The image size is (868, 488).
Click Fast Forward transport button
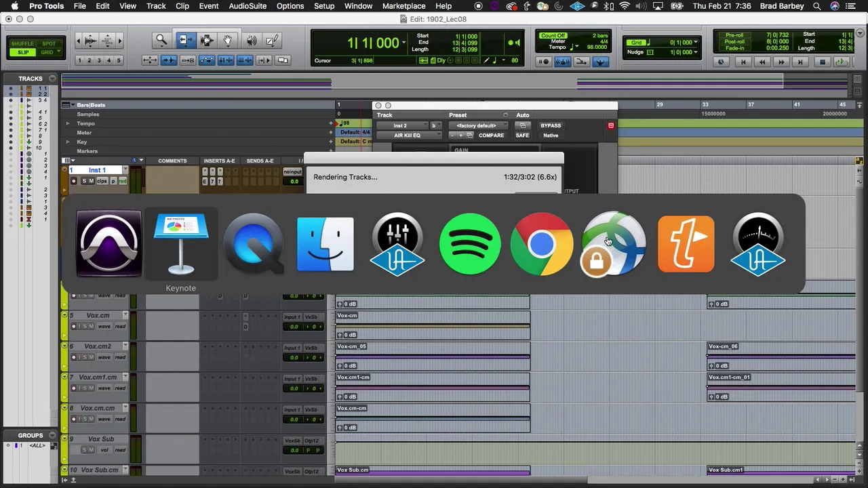click(x=781, y=62)
